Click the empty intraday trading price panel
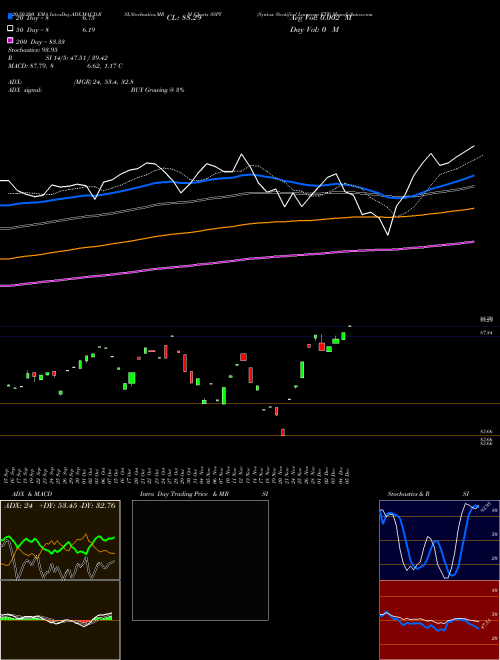The image size is (500, 660). click(x=200, y=560)
